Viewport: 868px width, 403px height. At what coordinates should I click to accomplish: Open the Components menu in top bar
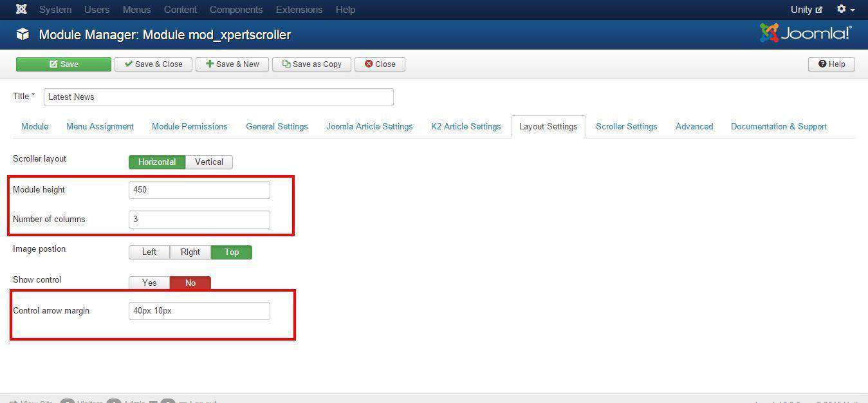(236, 10)
